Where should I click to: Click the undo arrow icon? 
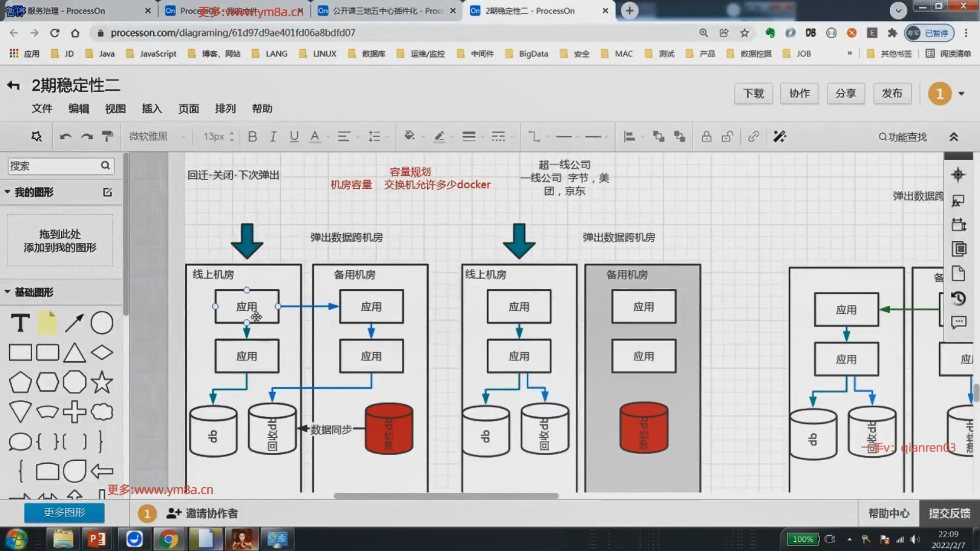click(x=65, y=136)
